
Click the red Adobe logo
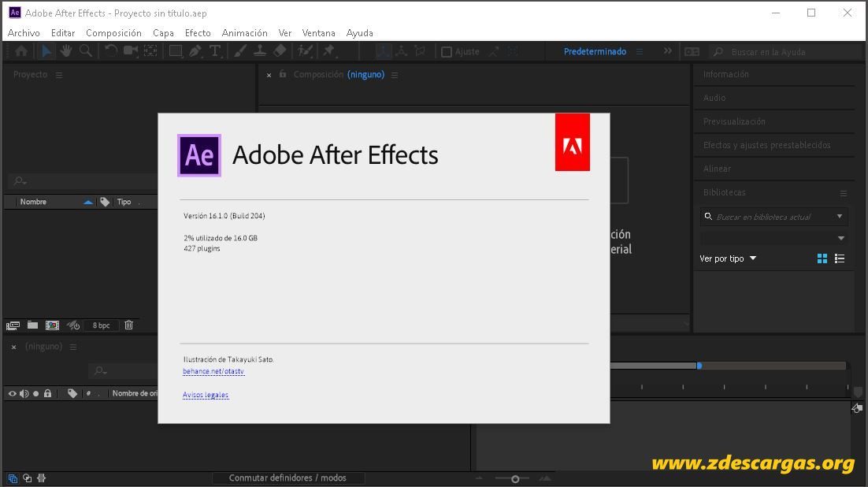pos(573,143)
